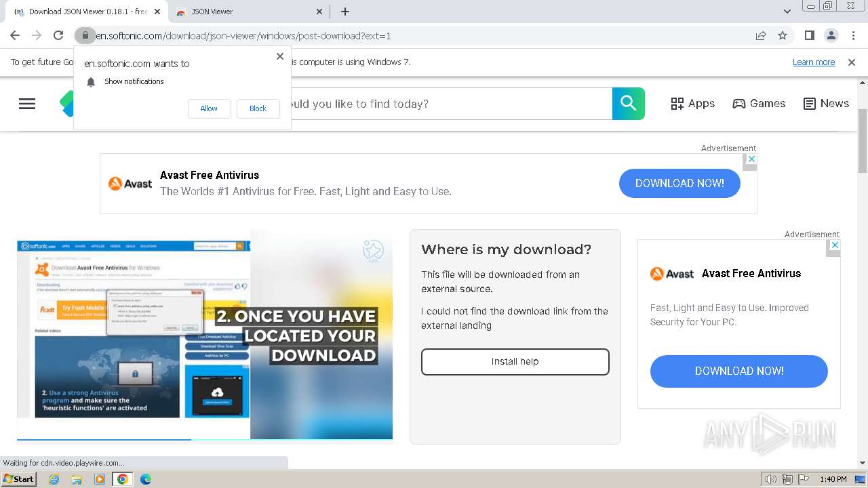Expand the tab search dropdown arrow
Image resolution: width=868 pixels, height=488 pixels.
point(787,12)
